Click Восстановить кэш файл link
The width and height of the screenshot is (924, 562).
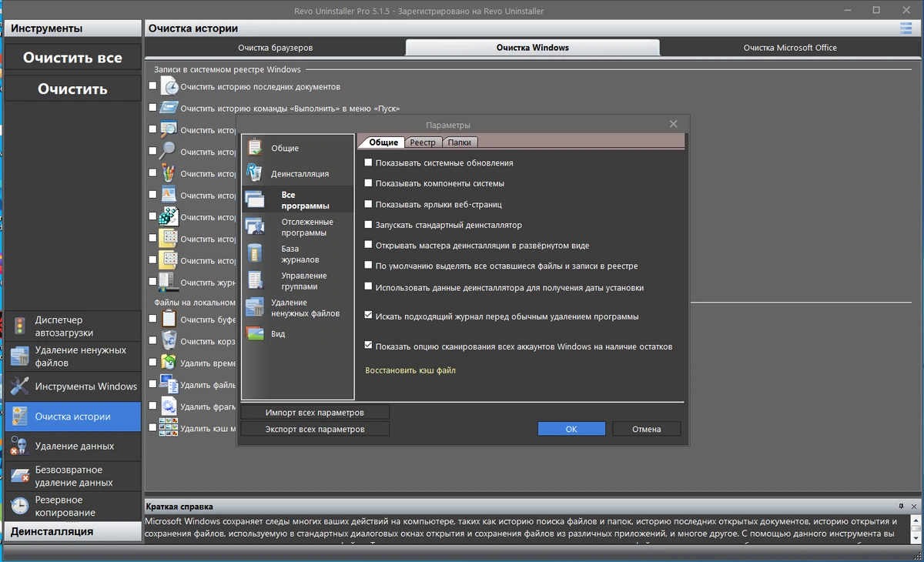(x=410, y=370)
